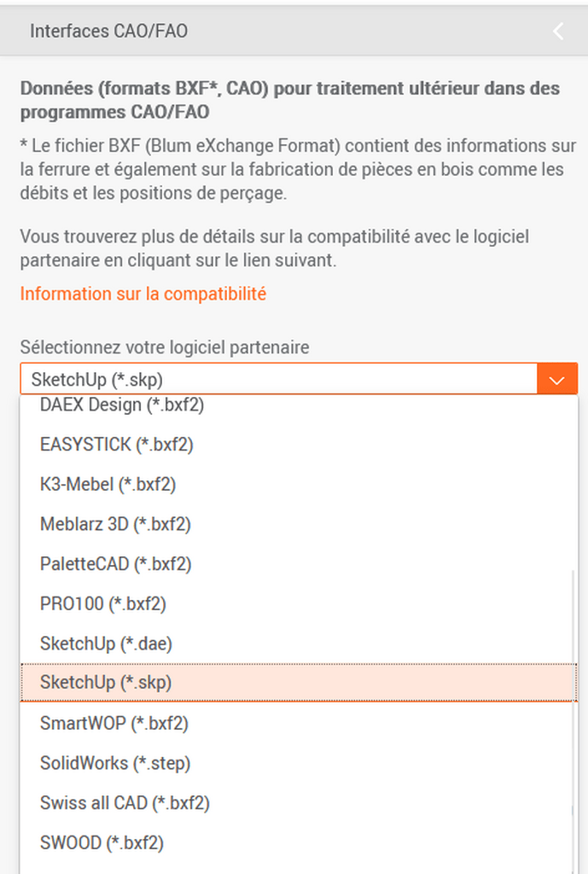
Task: Select DAEX Design (*.bxf2) option
Action: 122,405
